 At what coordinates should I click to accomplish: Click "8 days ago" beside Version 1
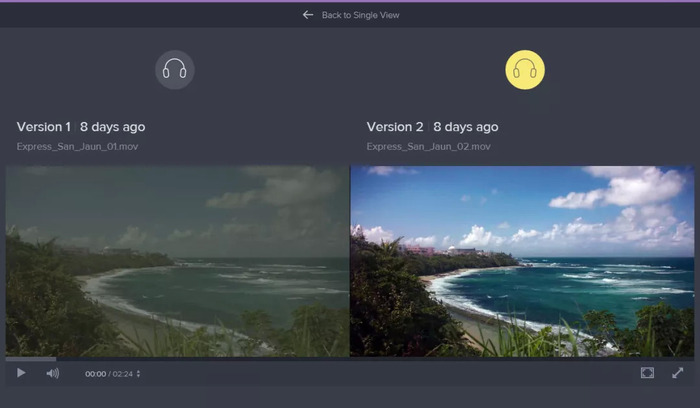pos(112,127)
